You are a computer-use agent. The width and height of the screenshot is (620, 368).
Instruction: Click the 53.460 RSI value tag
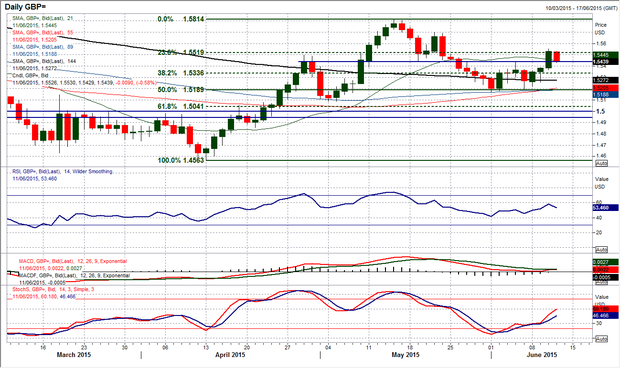tap(606, 207)
